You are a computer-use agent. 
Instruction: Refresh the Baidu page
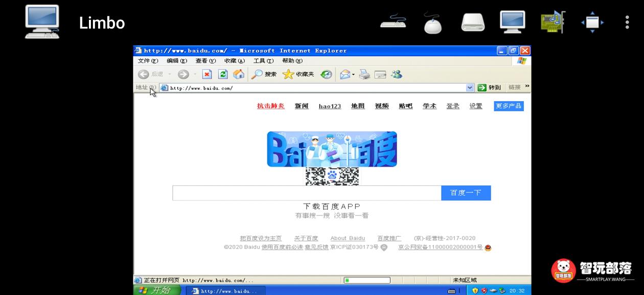(222, 74)
